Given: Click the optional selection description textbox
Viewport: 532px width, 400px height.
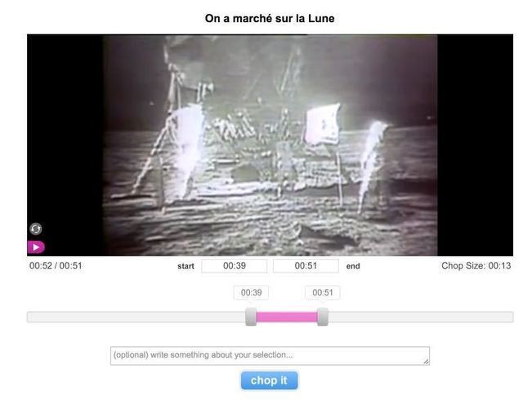Looking at the screenshot, I should click(x=270, y=356).
